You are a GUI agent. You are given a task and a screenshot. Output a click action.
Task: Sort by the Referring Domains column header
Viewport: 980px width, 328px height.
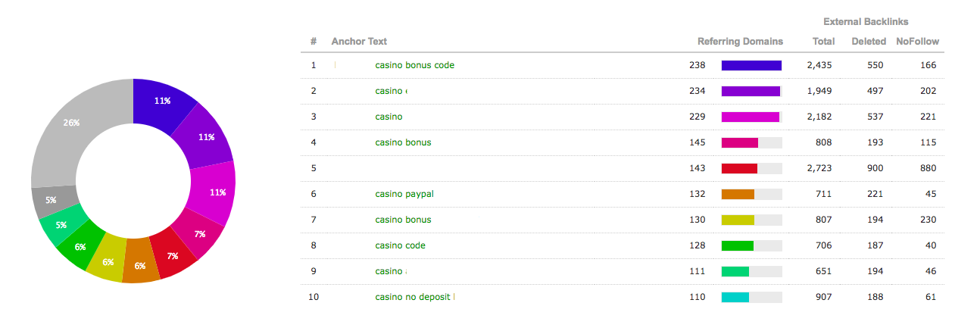pyautogui.click(x=740, y=42)
